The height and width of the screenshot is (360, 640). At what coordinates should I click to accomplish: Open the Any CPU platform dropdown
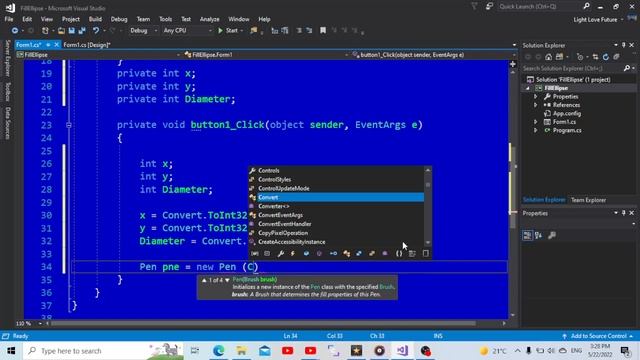tap(187, 31)
